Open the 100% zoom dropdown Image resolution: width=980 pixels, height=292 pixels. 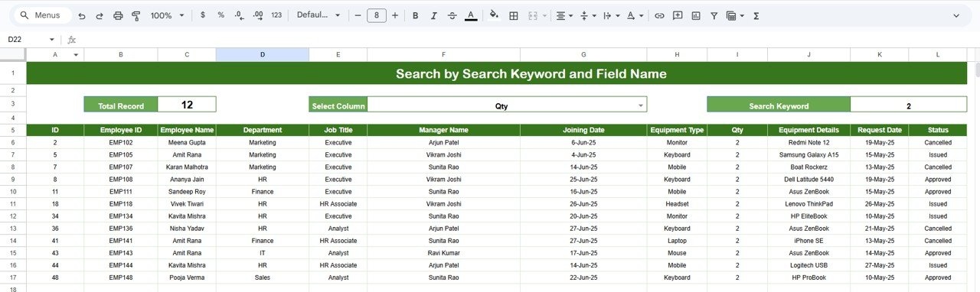pyautogui.click(x=167, y=15)
